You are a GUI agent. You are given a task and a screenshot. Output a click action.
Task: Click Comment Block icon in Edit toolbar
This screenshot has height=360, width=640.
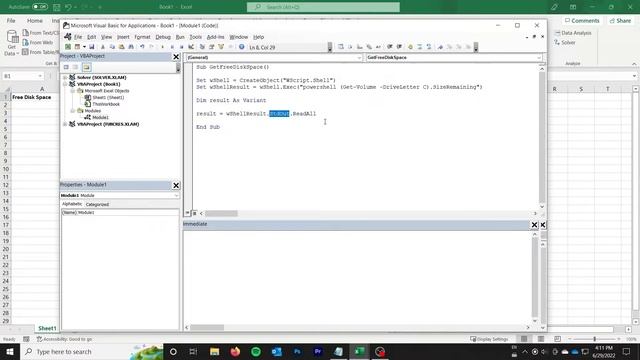(420, 47)
